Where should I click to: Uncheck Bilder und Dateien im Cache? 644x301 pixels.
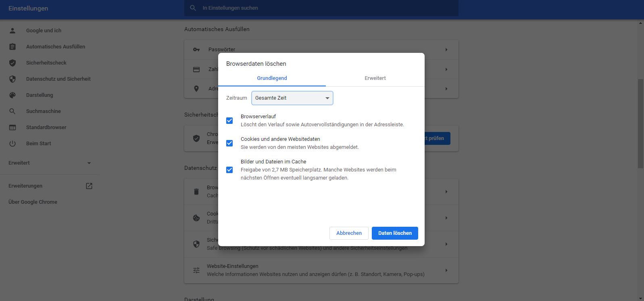click(229, 170)
